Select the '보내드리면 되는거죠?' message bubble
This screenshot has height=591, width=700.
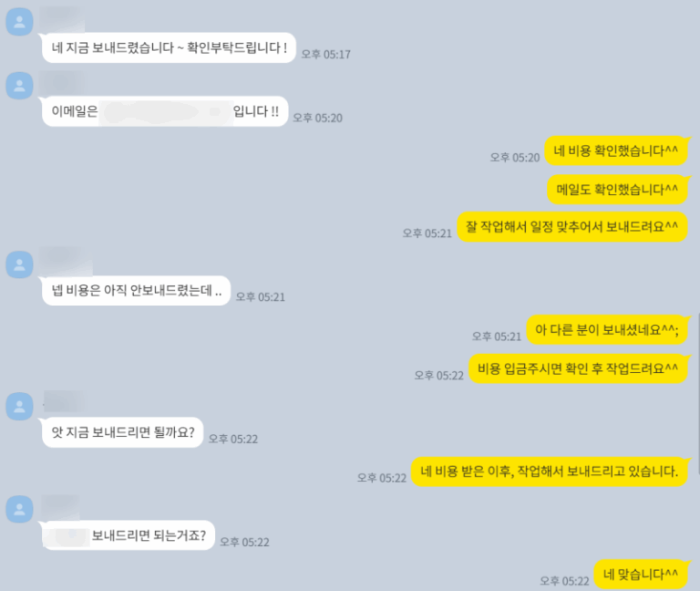(x=129, y=535)
